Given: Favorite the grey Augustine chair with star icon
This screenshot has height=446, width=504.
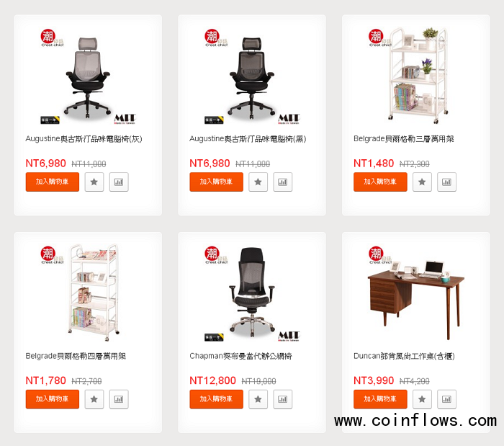Looking at the screenshot, I should click(94, 182).
